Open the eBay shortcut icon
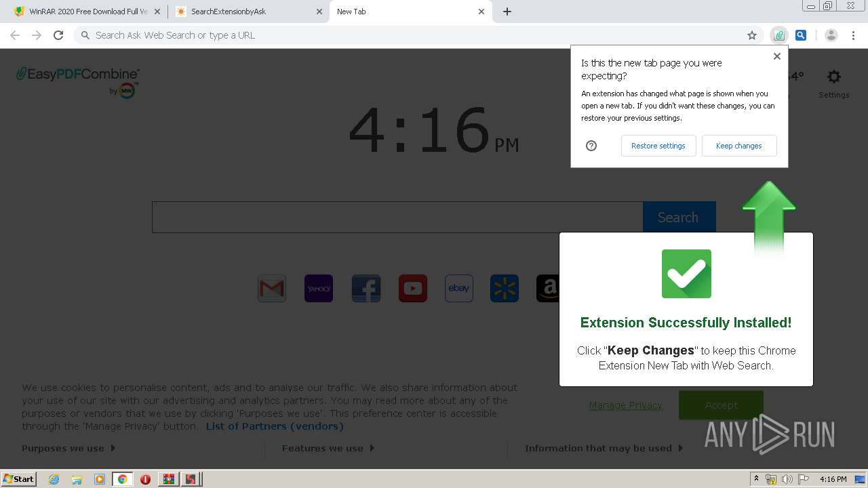868x488 pixels. tap(459, 288)
